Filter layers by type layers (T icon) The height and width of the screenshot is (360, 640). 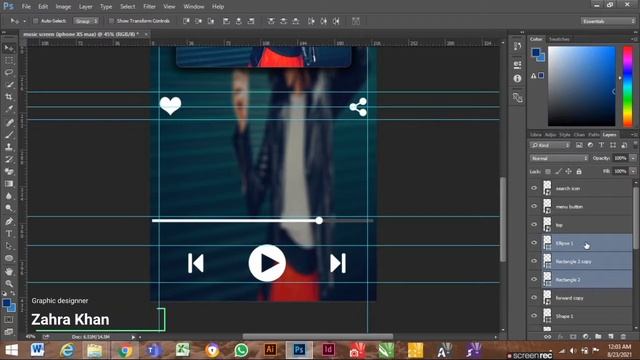tap(601, 145)
